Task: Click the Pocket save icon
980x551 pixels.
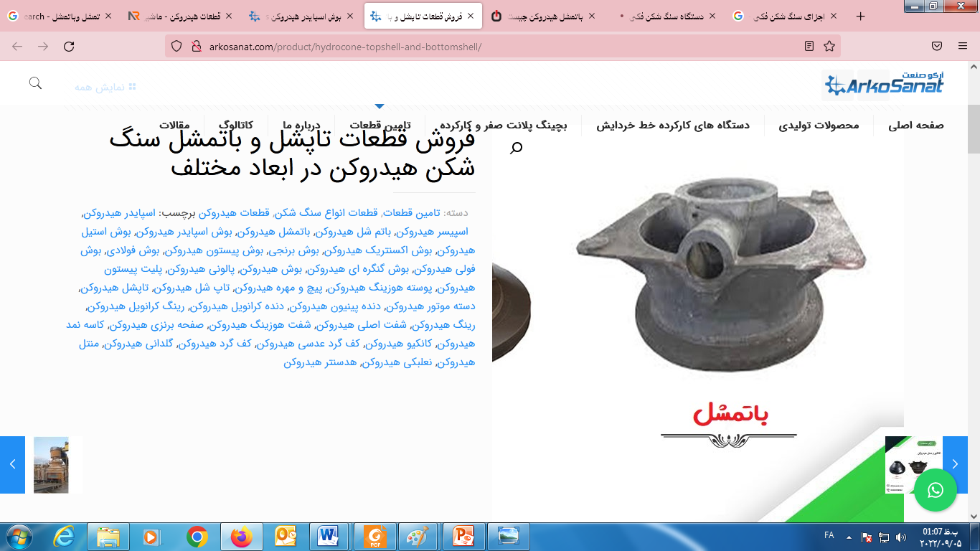Action: click(x=937, y=47)
